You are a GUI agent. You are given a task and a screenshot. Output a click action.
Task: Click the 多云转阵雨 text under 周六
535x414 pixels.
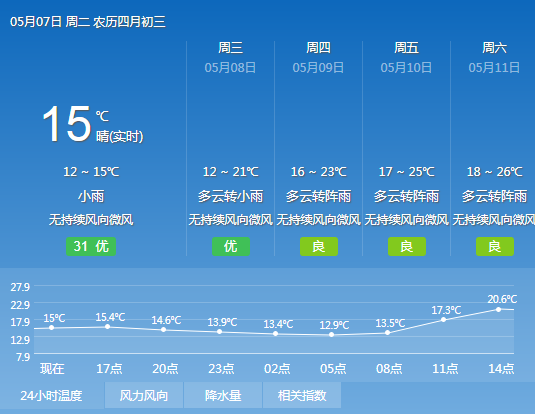(495, 196)
